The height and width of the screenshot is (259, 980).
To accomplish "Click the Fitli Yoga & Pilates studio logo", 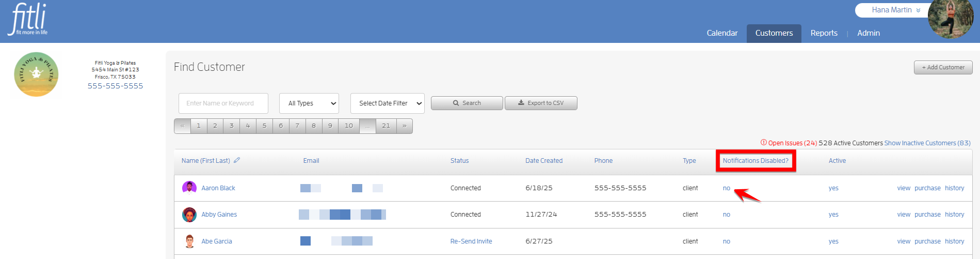I will (x=36, y=74).
